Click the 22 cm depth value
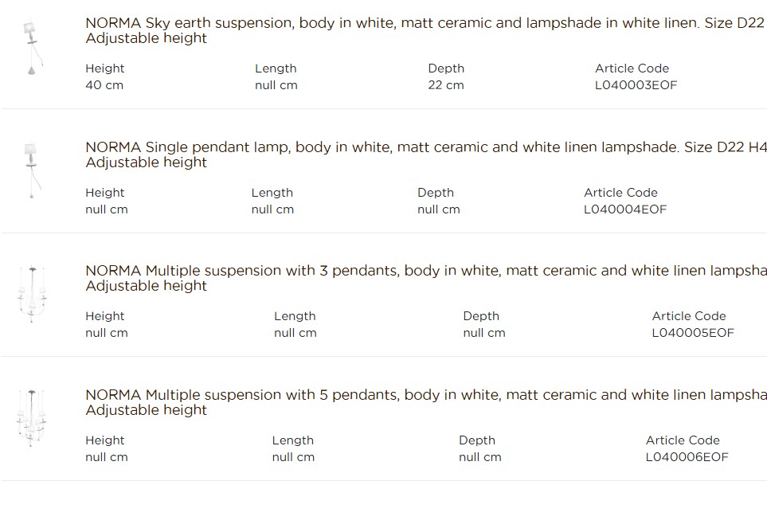 (445, 85)
